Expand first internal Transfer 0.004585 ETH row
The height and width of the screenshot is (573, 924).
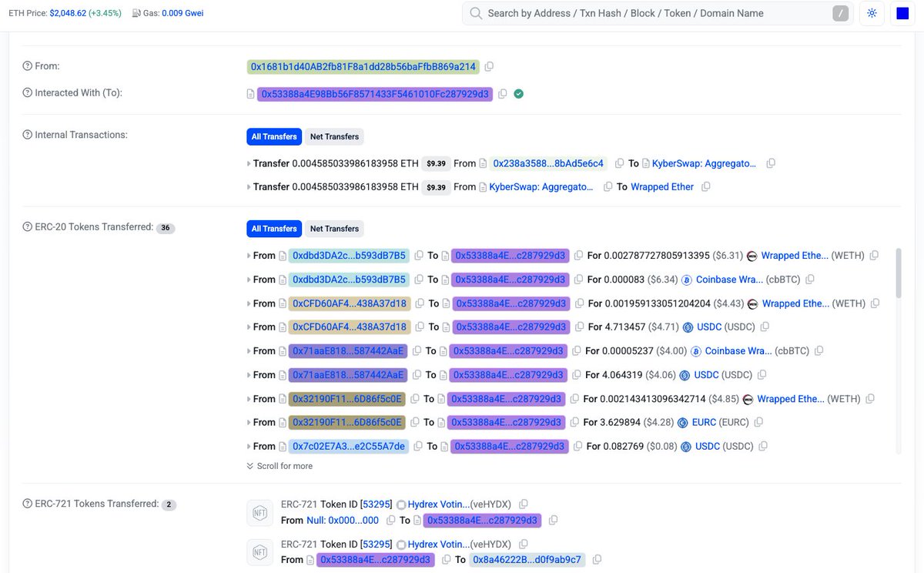[249, 164]
